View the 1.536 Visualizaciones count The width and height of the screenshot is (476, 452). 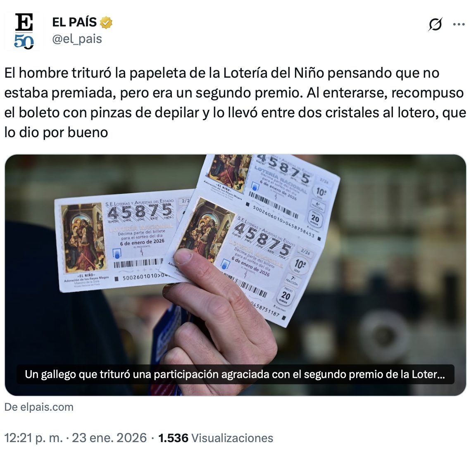(216, 438)
